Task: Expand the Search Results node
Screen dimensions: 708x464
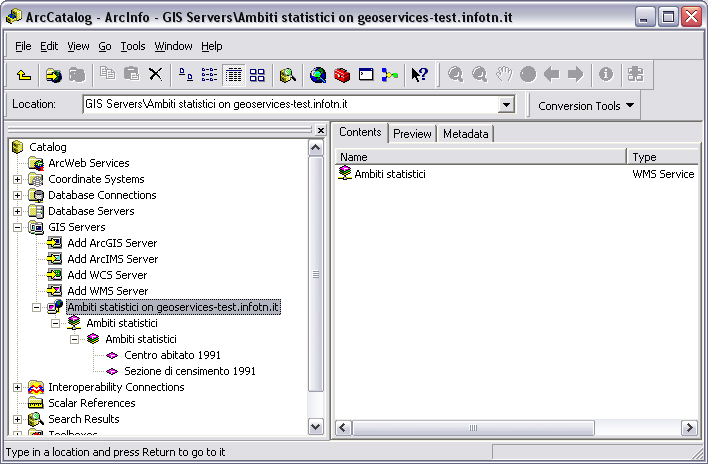Action: (x=17, y=419)
